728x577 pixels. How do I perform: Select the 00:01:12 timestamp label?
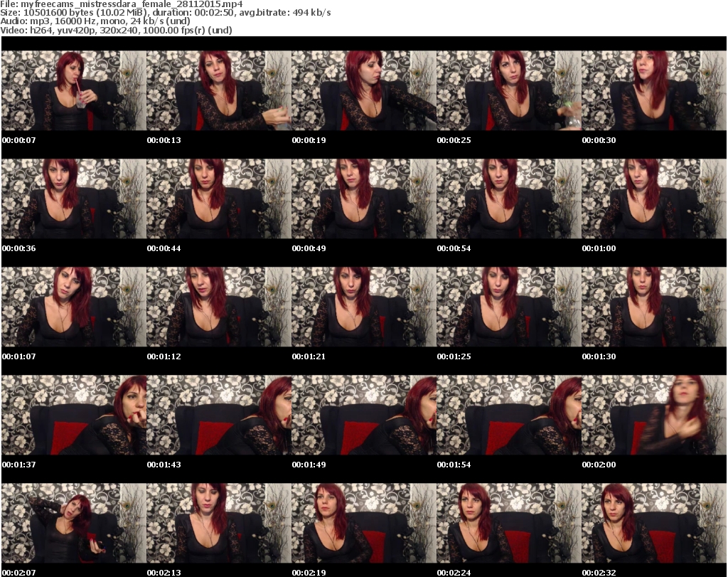164,356
